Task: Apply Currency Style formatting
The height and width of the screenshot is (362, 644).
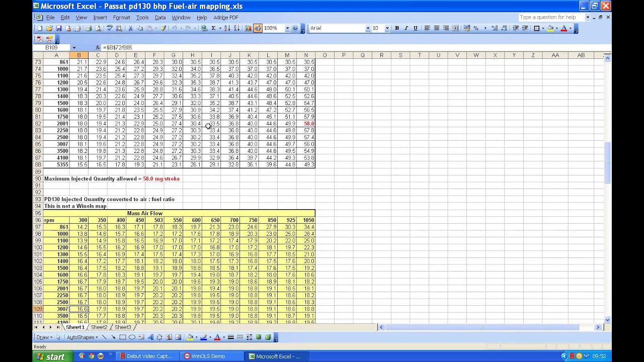Action: 466,28
